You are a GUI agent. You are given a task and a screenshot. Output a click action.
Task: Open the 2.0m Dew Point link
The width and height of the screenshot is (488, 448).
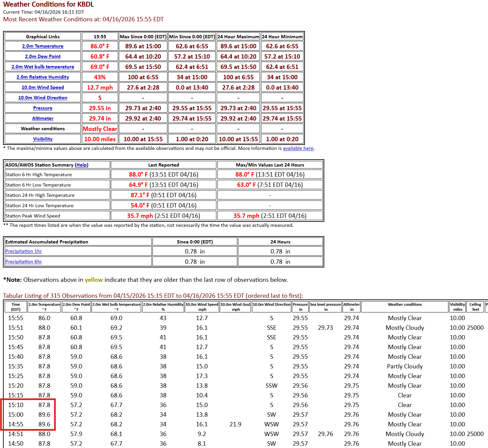pyautogui.click(x=43, y=57)
